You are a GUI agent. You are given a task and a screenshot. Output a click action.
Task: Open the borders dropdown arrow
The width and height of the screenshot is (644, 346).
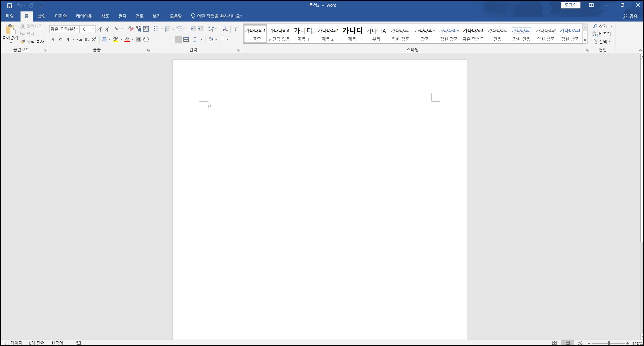[228, 39]
